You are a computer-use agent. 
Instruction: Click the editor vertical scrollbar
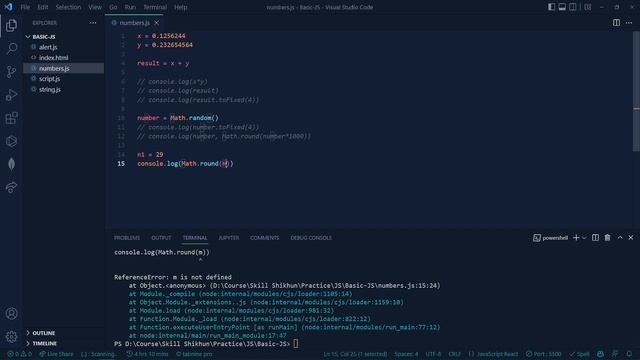(636, 91)
